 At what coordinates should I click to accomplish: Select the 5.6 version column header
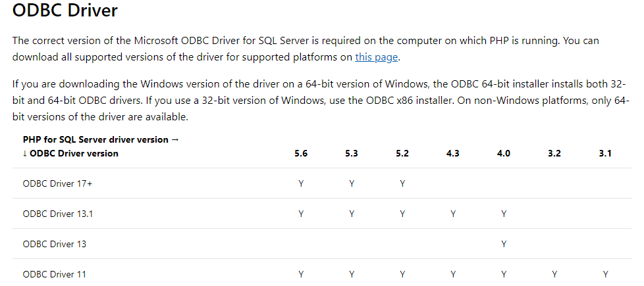coord(301,154)
